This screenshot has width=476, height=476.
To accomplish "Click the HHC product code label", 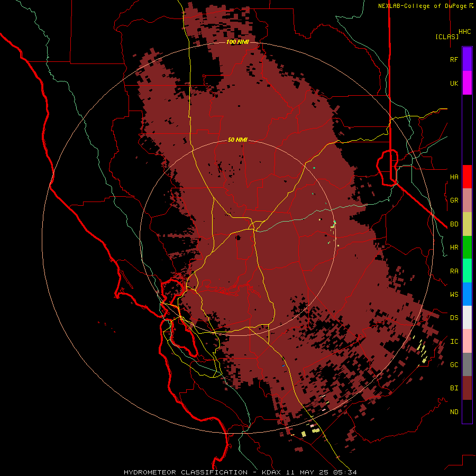I will pyautogui.click(x=464, y=32).
